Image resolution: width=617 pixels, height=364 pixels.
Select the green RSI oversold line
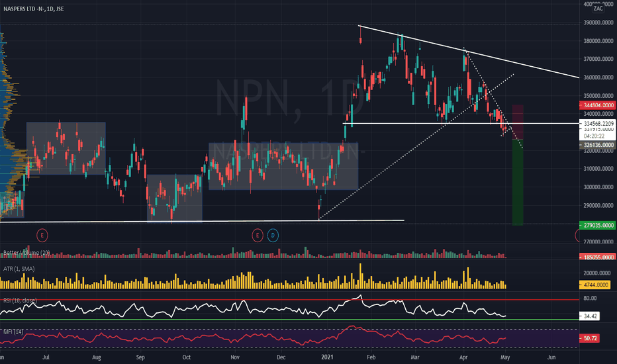tap(289, 320)
